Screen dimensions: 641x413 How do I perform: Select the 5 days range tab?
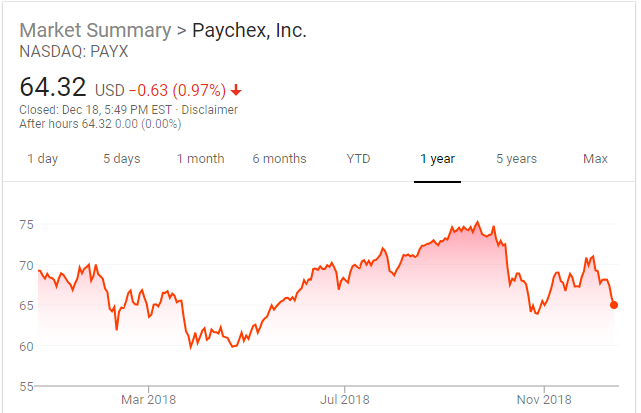point(121,159)
